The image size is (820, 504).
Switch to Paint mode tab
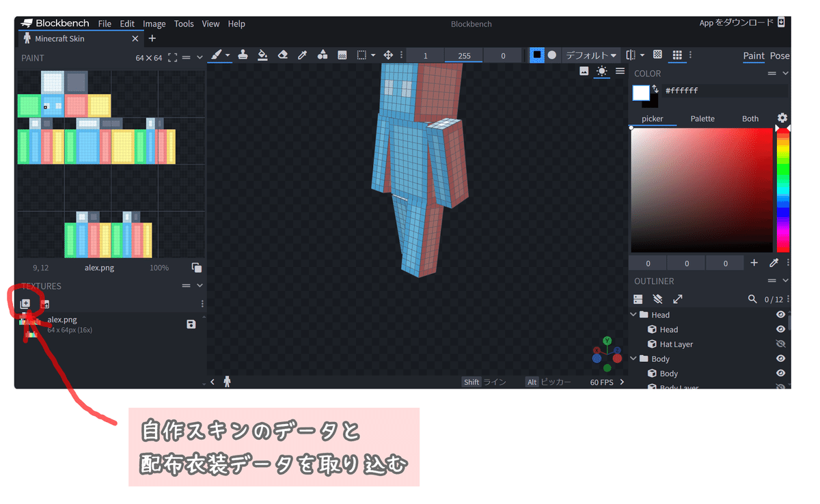(x=754, y=56)
